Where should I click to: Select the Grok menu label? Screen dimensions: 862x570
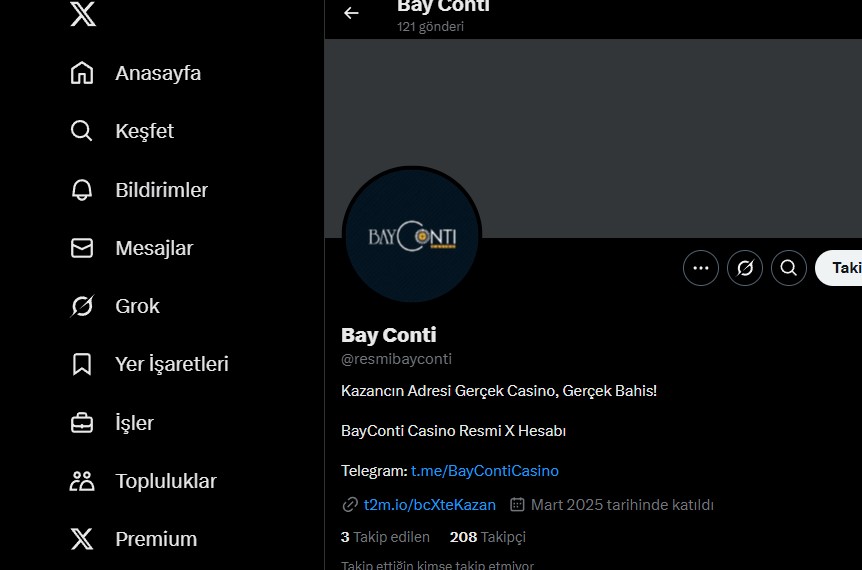point(137,306)
